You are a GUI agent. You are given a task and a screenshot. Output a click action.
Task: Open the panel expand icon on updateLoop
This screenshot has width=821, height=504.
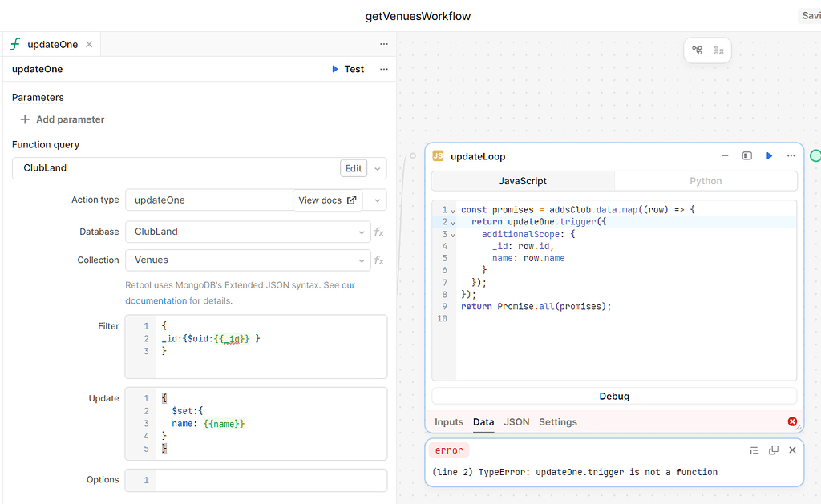click(x=746, y=155)
